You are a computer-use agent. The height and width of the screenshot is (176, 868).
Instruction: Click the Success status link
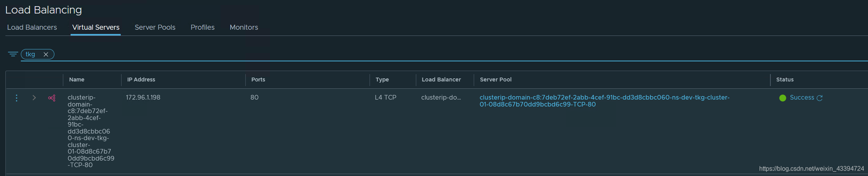pos(802,98)
